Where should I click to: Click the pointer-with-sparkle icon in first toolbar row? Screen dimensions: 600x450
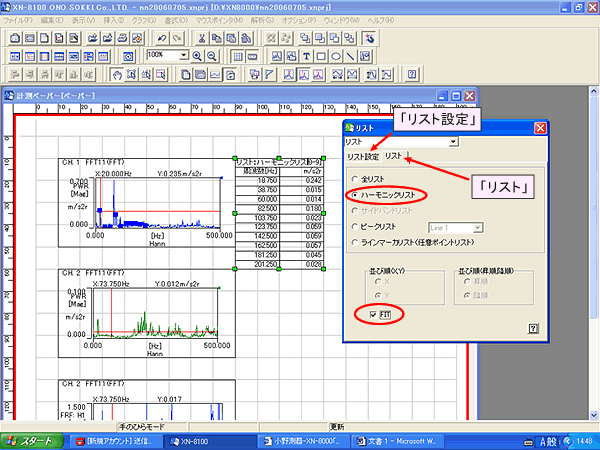370,38
